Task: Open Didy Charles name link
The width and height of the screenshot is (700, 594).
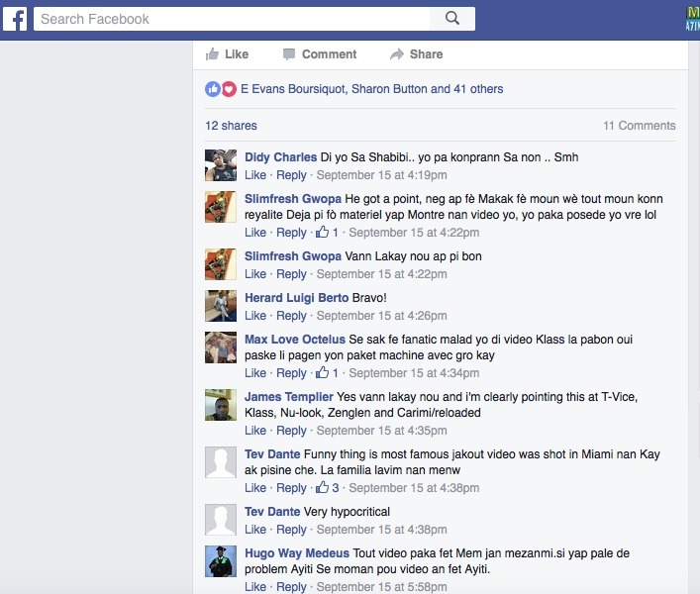Action: [280, 157]
